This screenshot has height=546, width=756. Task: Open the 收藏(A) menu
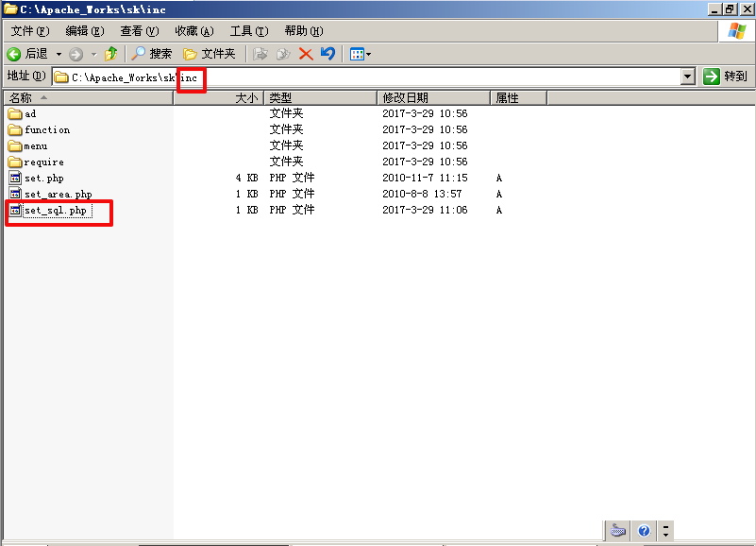[194, 31]
